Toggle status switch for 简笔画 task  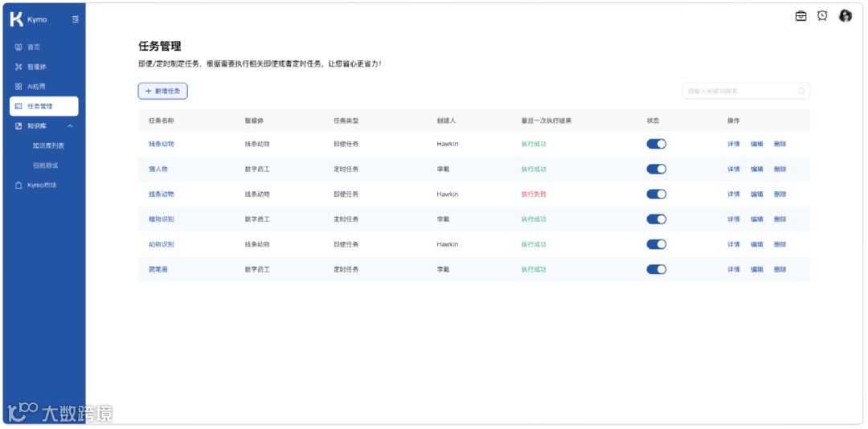click(656, 269)
